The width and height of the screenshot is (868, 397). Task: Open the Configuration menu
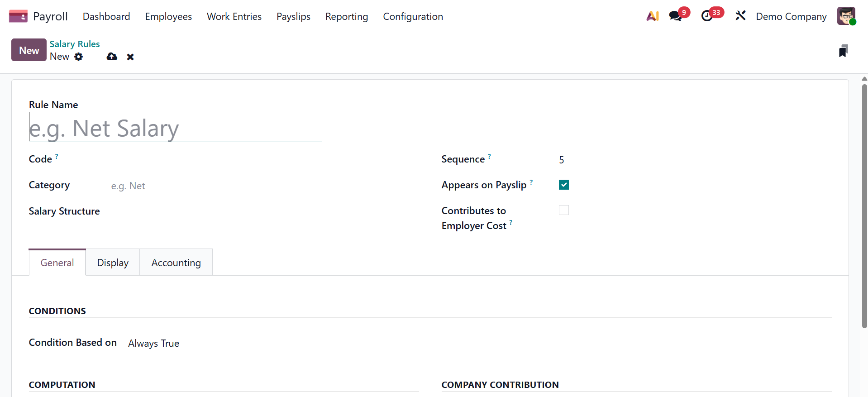click(x=413, y=17)
